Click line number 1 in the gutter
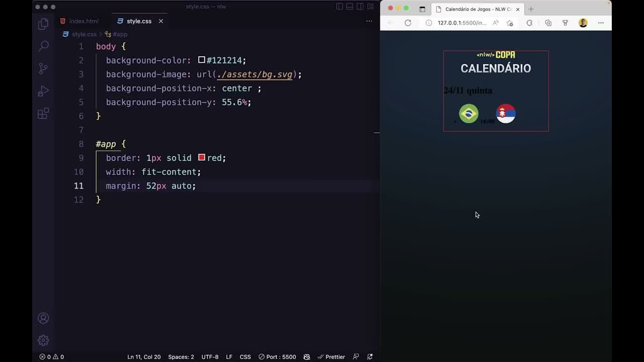 tap(81, 46)
